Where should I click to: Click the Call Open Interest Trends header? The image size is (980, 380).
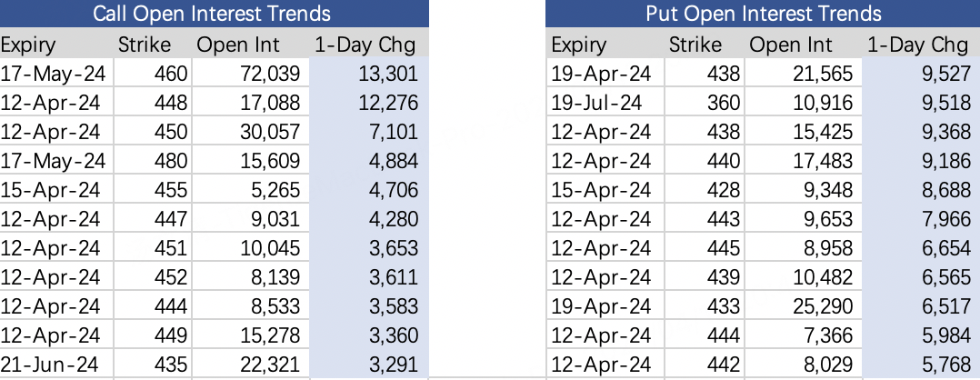[212, 14]
